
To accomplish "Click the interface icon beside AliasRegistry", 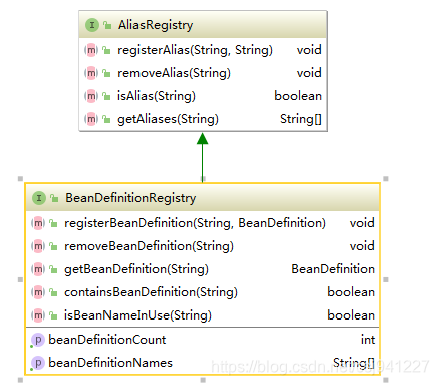I will (92, 25).
